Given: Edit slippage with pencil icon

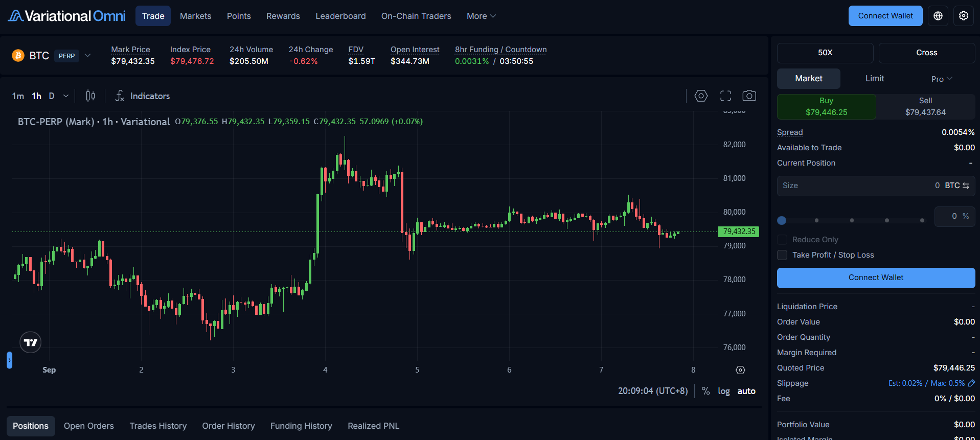Looking at the screenshot, I should (x=971, y=383).
